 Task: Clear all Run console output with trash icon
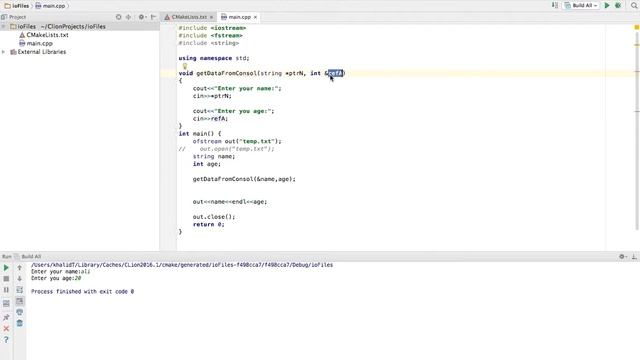[x=20, y=323]
